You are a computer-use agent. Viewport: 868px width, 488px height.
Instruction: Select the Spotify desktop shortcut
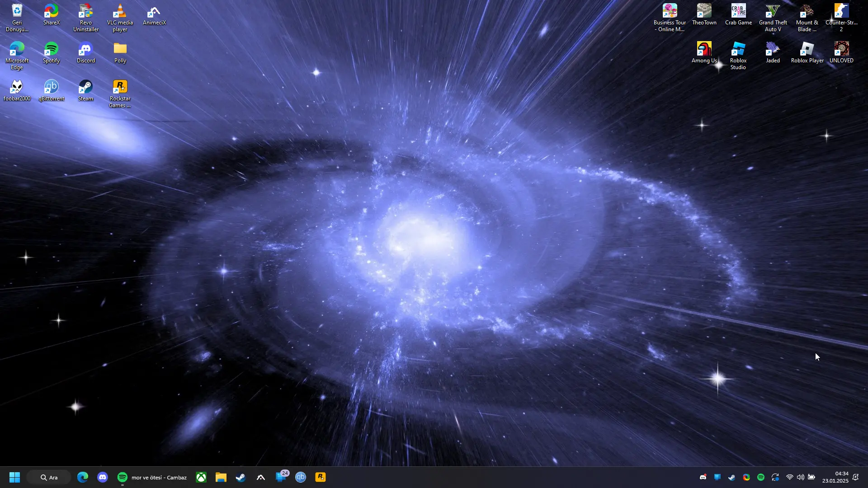coord(52,52)
